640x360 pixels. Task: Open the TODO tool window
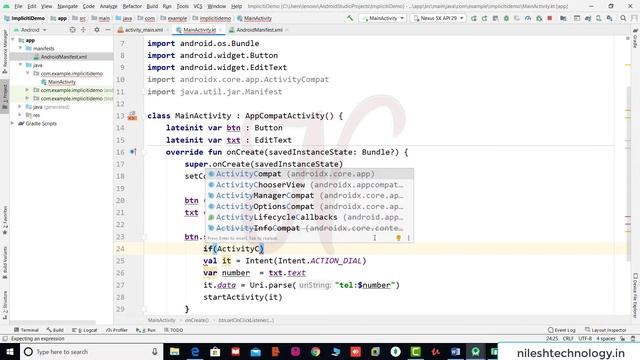point(173,330)
